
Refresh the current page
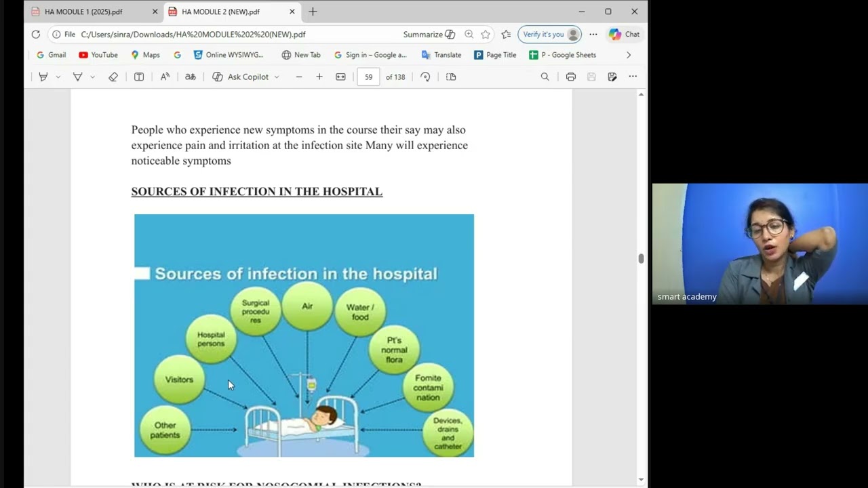35,34
